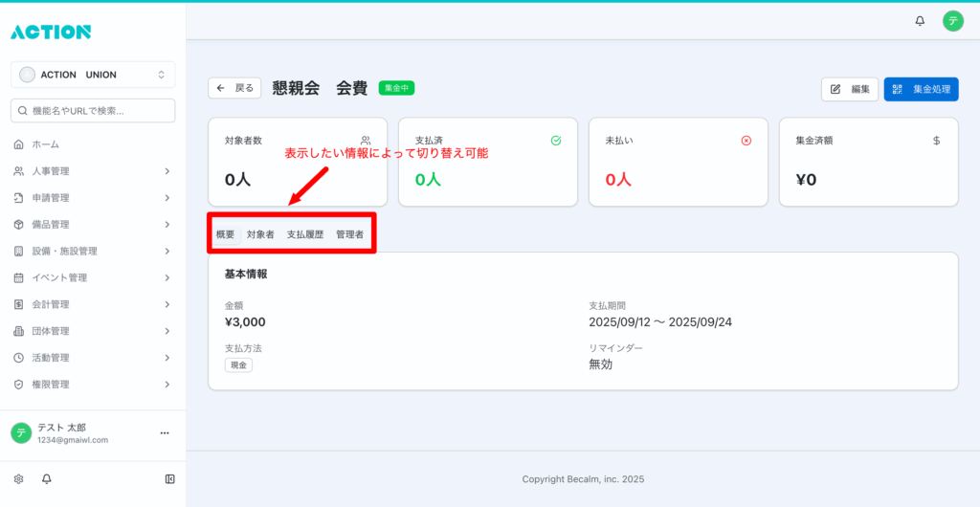The height and width of the screenshot is (507, 980).
Task: Click the 戻る back button
Action: pos(234,88)
